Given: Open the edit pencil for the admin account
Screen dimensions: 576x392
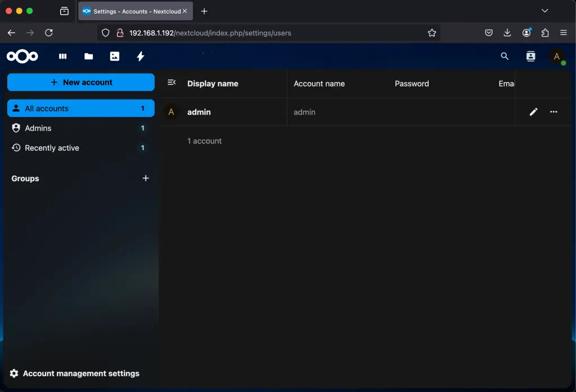Looking at the screenshot, I should (533, 112).
